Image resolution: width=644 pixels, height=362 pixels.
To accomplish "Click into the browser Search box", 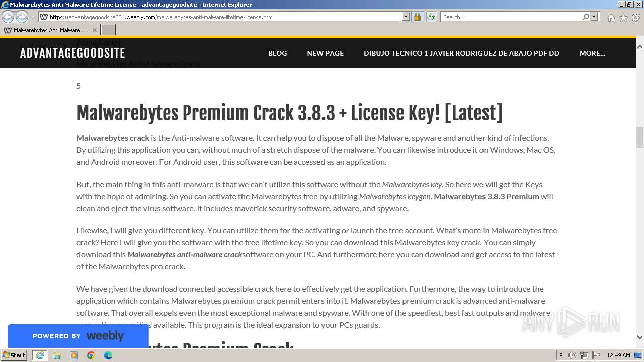I will click(x=511, y=17).
